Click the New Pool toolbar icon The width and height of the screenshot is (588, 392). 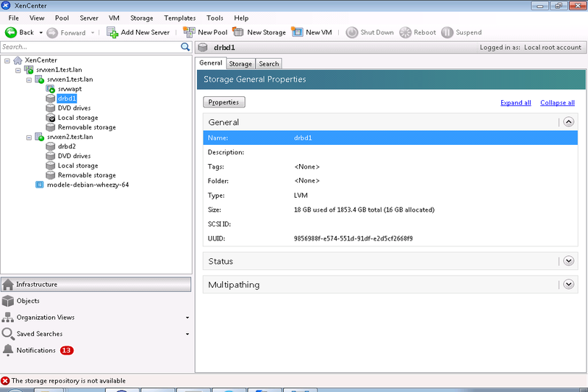click(x=189, y=32)
